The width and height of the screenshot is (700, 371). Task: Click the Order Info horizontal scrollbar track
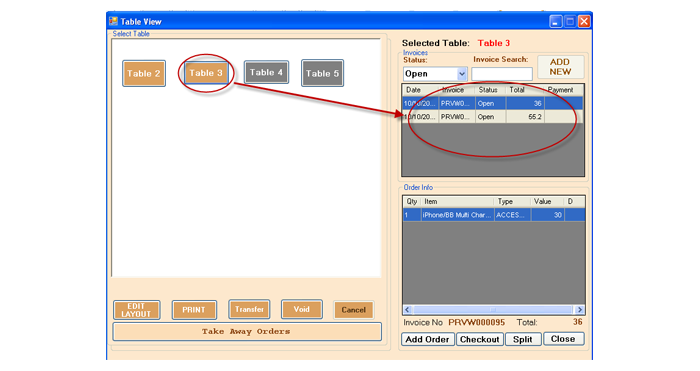493,309
